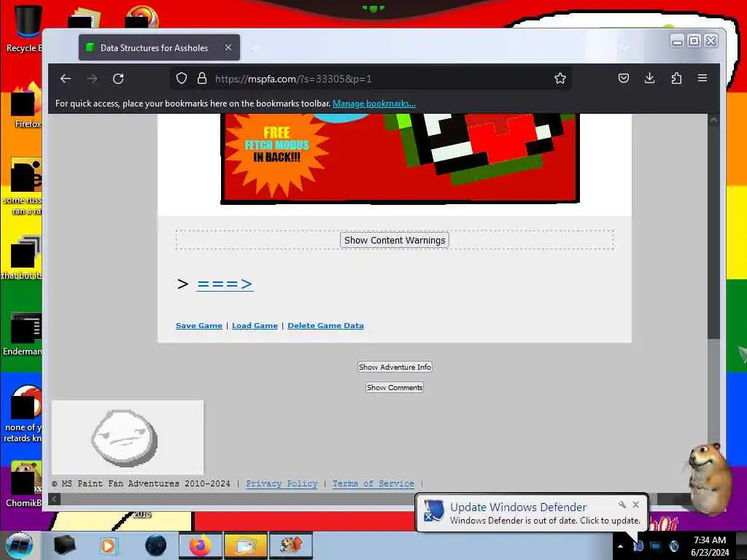This screenshot has width=747, height=560.
Task: Open the Terms of Service link
Action: pos(373,484)
